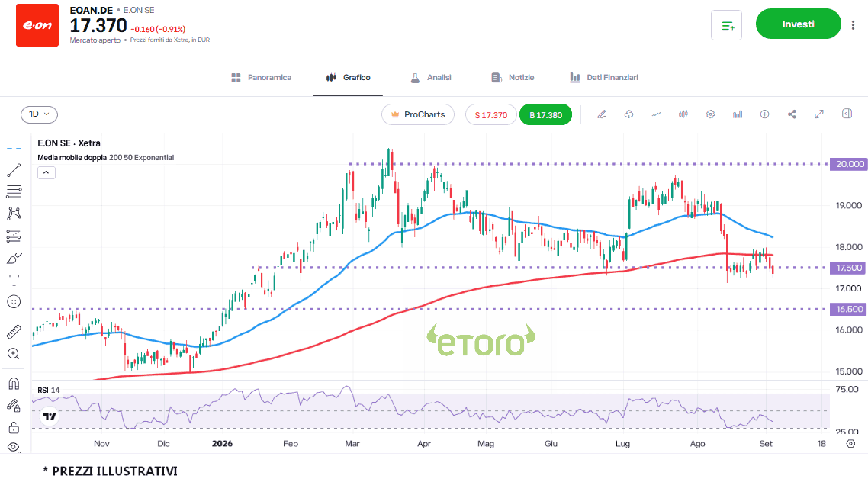Click the green Investi button
The height and width of the screenshot is (479, 868).
tap(799, 24)
